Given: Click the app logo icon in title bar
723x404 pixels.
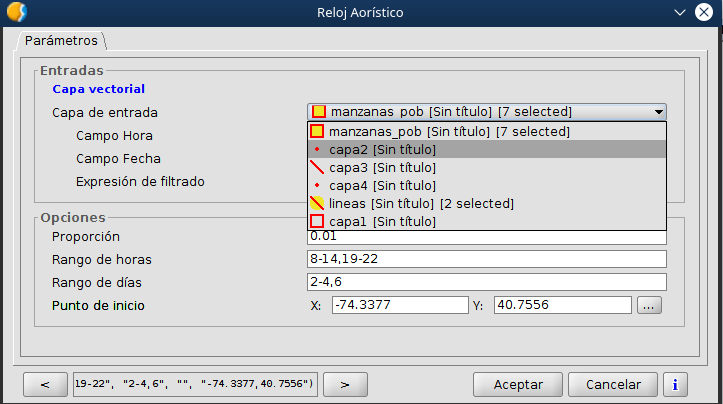Looking at the screenshot, I should tap(15, 12).
